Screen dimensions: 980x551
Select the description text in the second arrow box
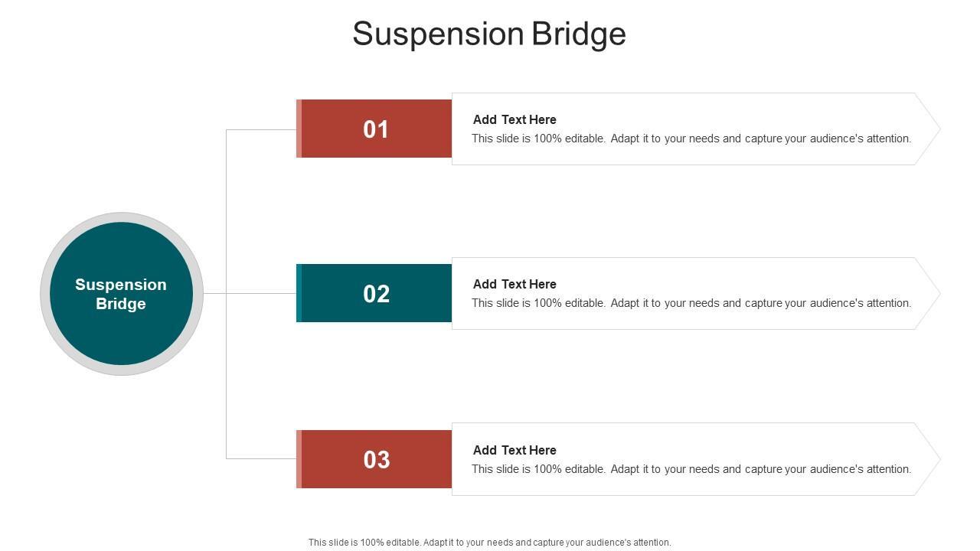691,303
